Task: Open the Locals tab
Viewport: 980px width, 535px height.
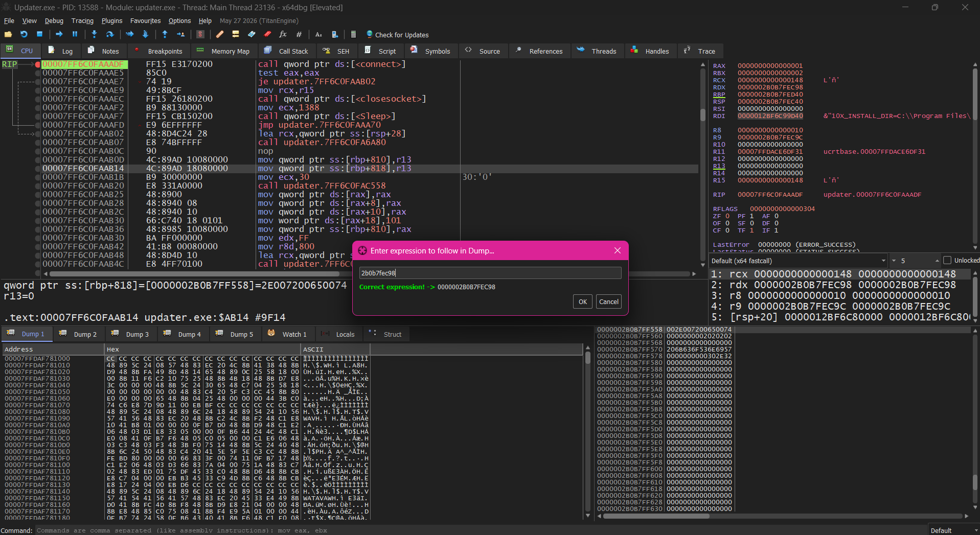Action: tap(337, 334)
